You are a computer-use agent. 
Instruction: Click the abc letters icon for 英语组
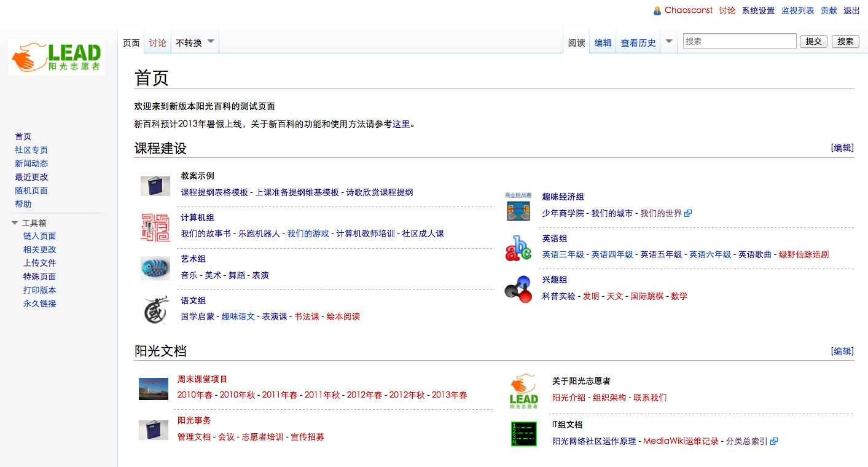518,248
